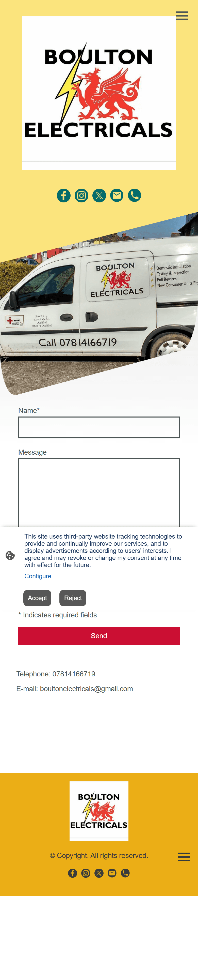This screenshot has height=980, width=198.
Task: Submit the form with Send button
Action: click(99, 636)
